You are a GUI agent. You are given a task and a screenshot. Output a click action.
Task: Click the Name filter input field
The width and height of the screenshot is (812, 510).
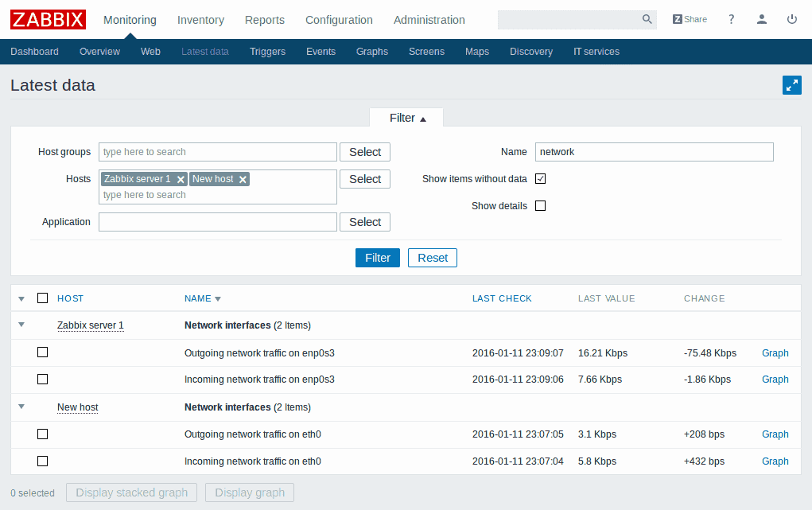pyautogui.click(x=654, y=152)
